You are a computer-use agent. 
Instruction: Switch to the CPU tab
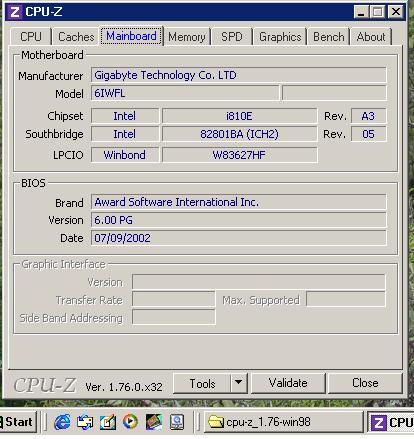[x=31, y=37]
